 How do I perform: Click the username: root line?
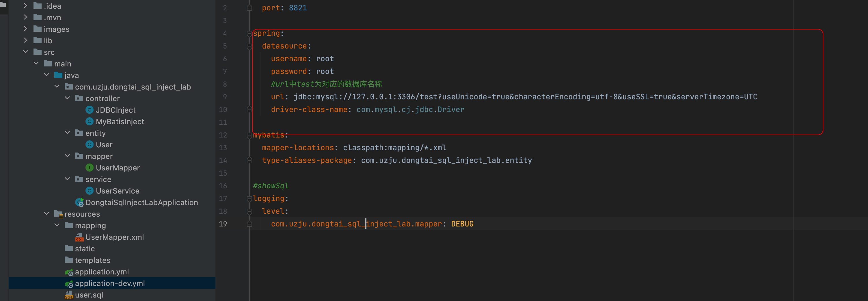[x=302, y=59]
